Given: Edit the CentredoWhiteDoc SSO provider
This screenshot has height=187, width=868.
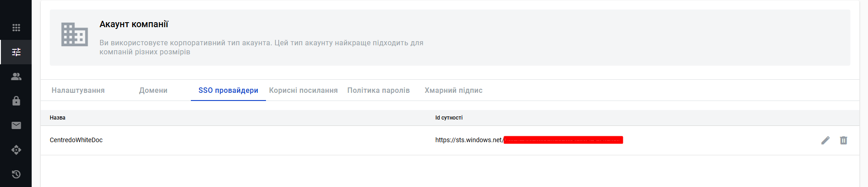Looking at the screenshot, I should point(825,140).
